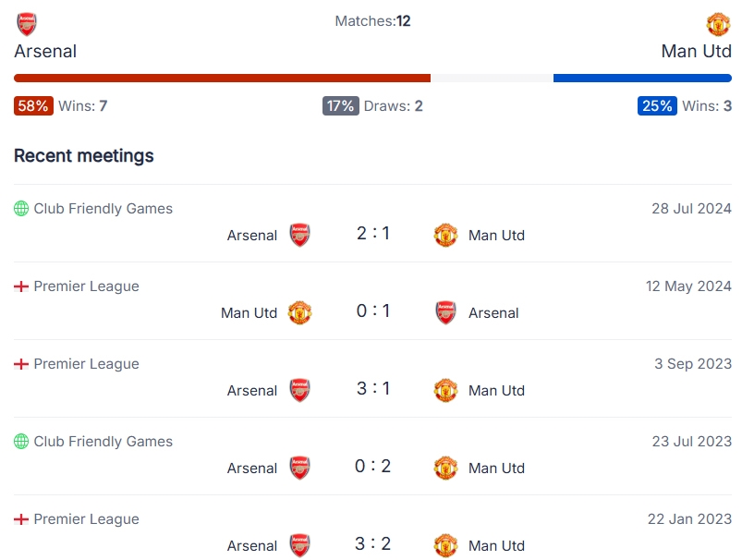Click the blue Man Utd wins bar segment
Screen dimensions: 742x560
642,79
